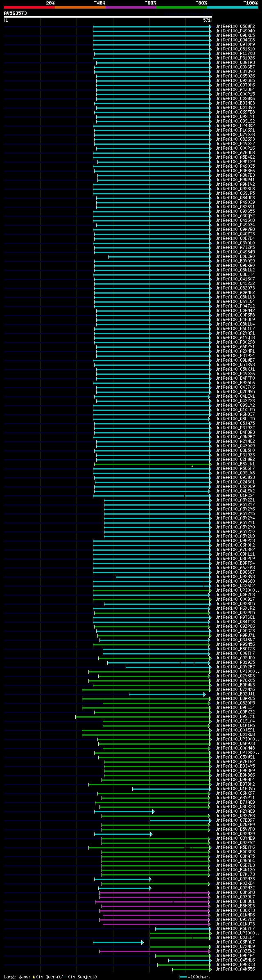Select the UniRef100_B9ZUJ1 label

coord(235,694)
